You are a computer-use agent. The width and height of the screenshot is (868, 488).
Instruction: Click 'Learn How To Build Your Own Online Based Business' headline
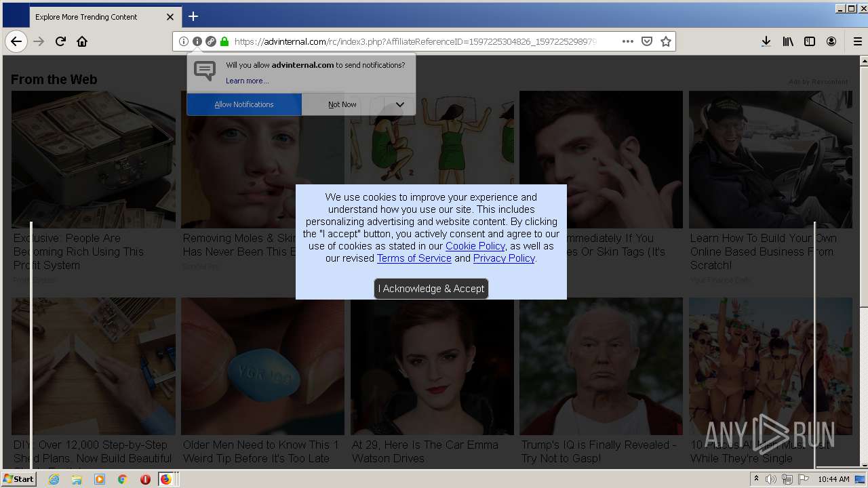pyautogui.click(x=764, y=251)
